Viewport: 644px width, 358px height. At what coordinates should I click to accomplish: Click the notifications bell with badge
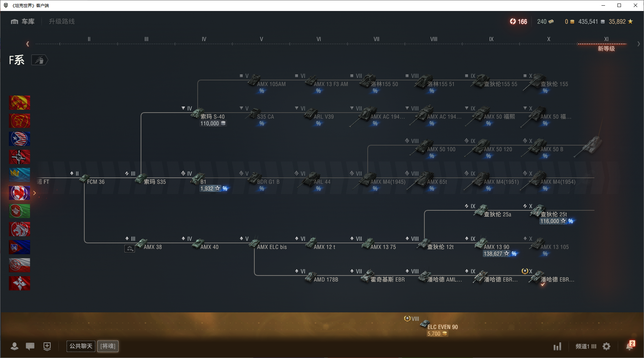click(630, 346)
